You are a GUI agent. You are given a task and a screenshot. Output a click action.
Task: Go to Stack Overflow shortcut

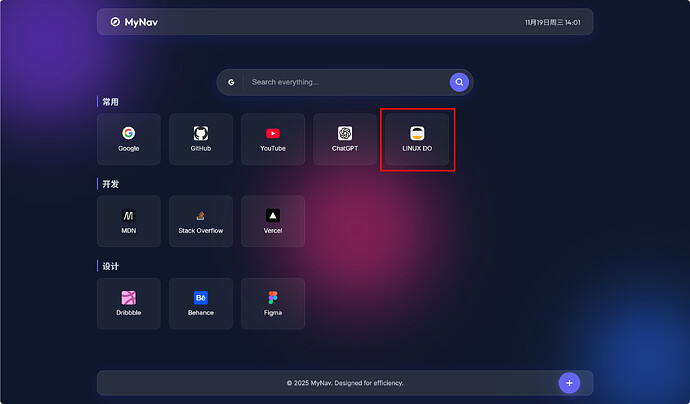(201, 221)
